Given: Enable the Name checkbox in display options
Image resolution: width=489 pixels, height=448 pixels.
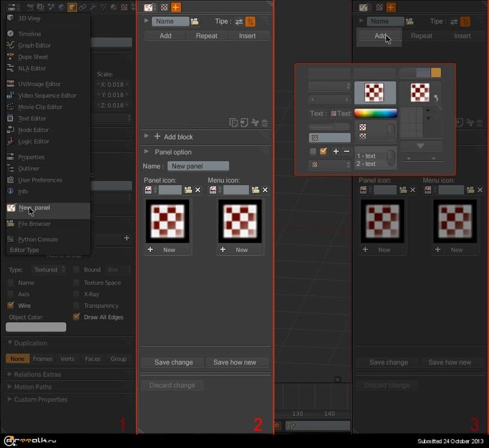Looking at the screenshot, I should click(10, 283).
